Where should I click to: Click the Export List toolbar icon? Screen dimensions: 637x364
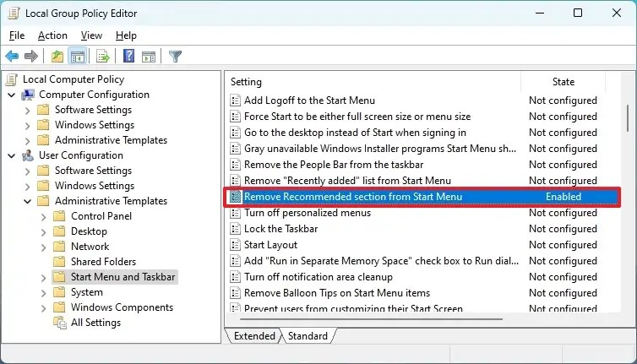tap(102, 56)
